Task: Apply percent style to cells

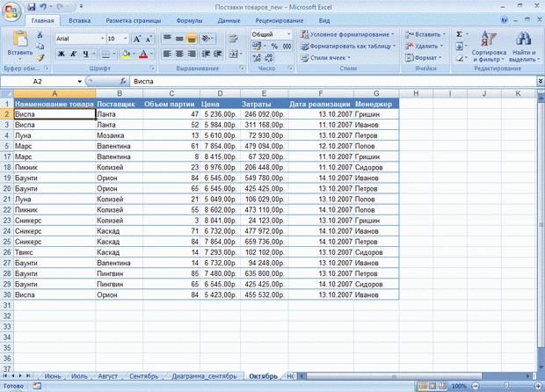Action: 274,46
